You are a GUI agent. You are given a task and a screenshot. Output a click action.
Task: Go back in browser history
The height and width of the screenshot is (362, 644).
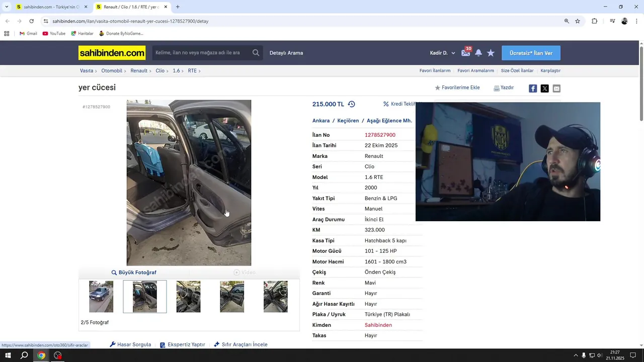tap(7, 21)
